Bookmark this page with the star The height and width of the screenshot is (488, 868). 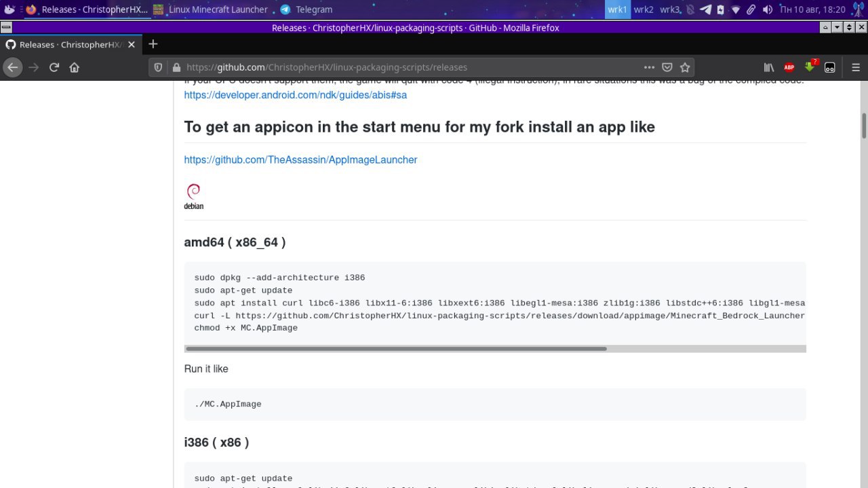coord(685,67)
